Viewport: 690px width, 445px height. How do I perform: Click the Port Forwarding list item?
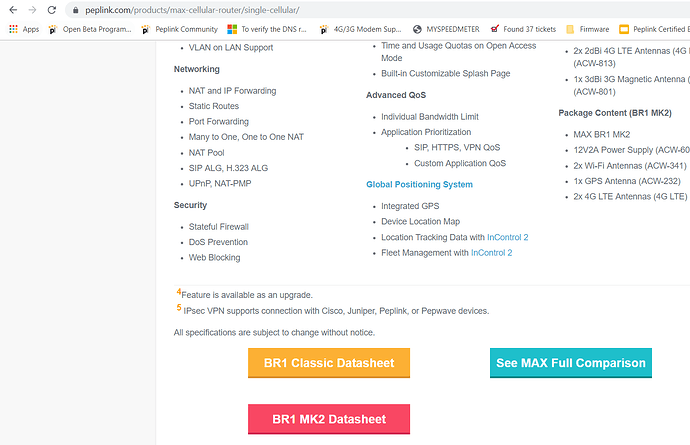(219, 121)
